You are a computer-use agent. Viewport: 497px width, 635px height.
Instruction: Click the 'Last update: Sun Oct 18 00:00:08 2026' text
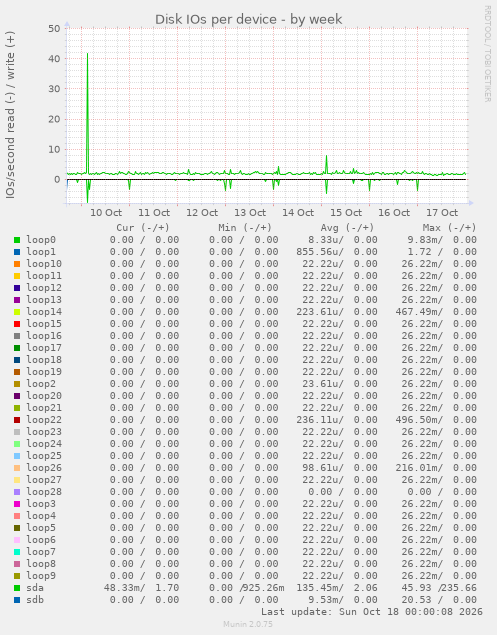pos(372,612)
